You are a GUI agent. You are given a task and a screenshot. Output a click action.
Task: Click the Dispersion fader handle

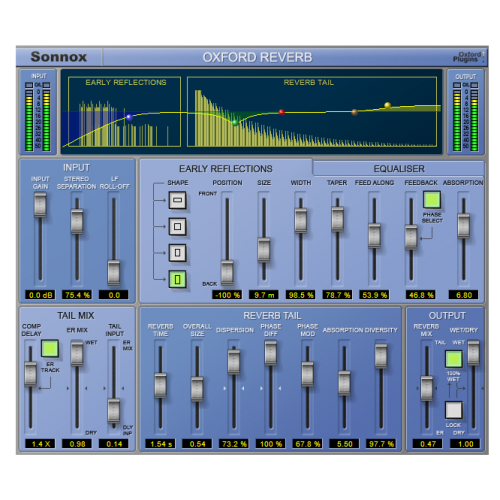tap(234, 361)
